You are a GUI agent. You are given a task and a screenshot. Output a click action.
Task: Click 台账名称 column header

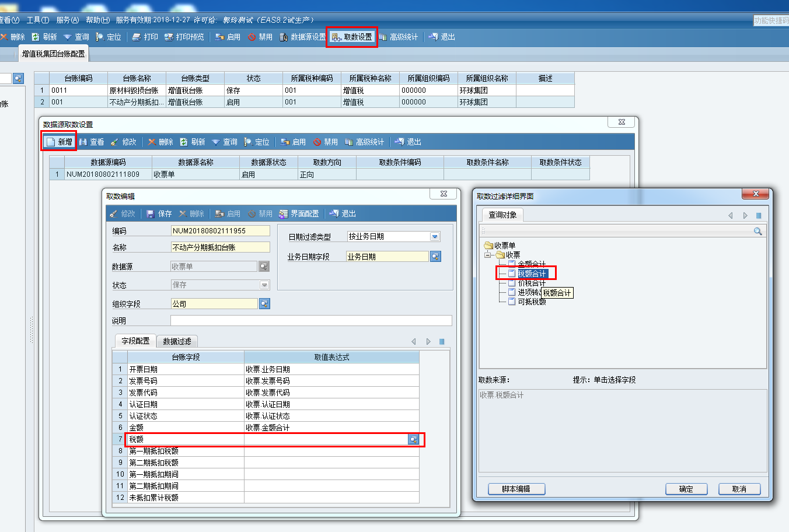pyautogui.click(x=137, y=78)
